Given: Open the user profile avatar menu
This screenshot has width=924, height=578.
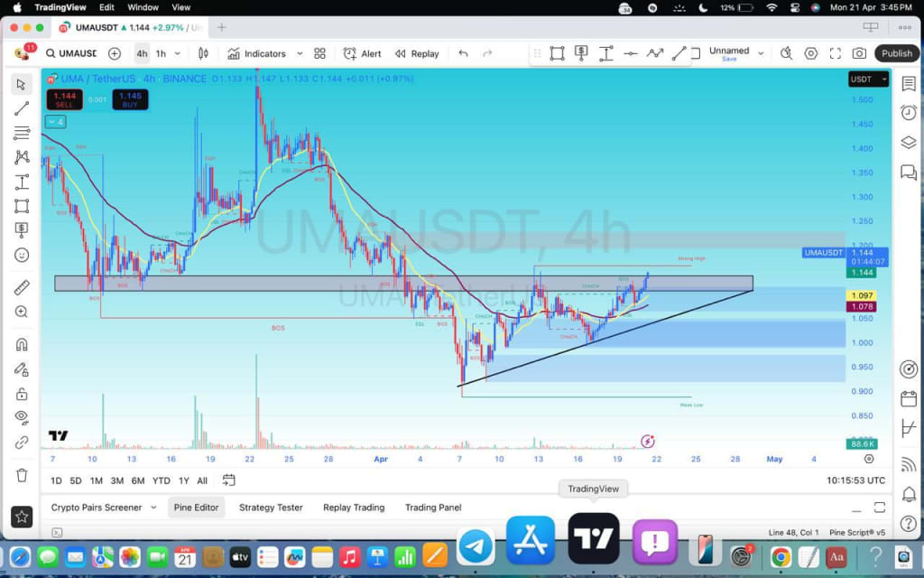Looking at the screenshot, I should point(22,53).
